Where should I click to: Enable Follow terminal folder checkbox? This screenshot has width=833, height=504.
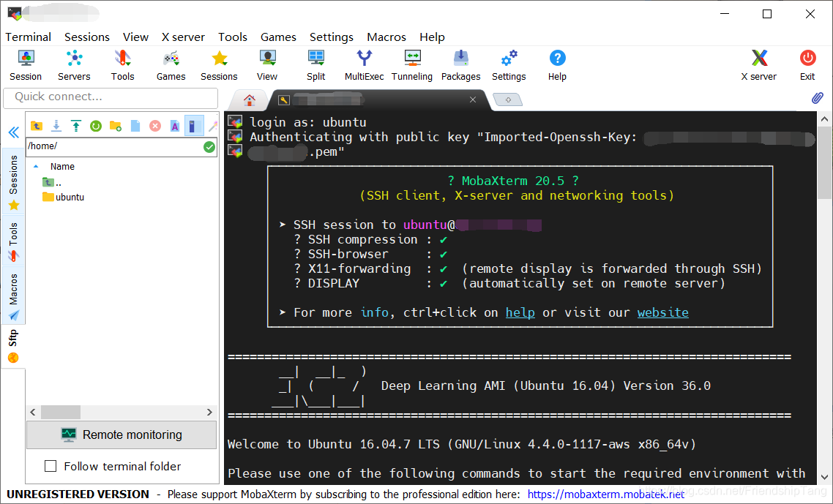(51, 466)
